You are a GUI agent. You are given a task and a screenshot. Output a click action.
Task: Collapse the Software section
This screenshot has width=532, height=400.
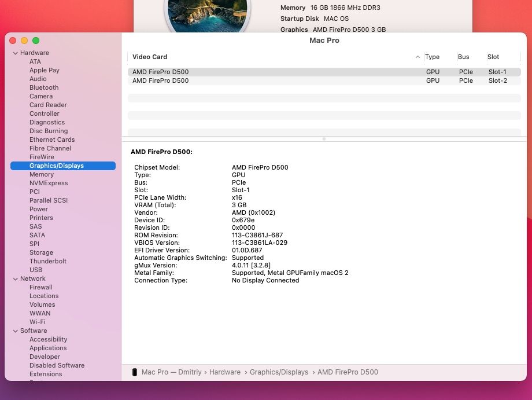15,331
